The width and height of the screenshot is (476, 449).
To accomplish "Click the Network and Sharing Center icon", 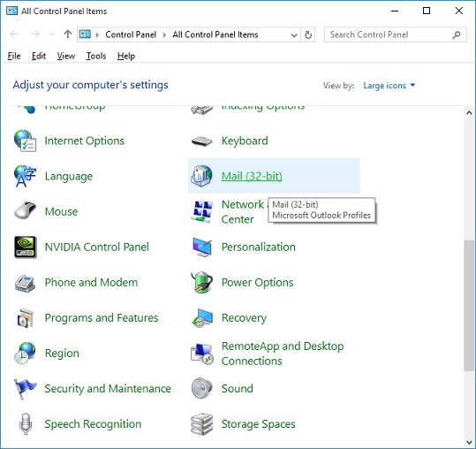I will pyautogui.click(x=202, y=211).
